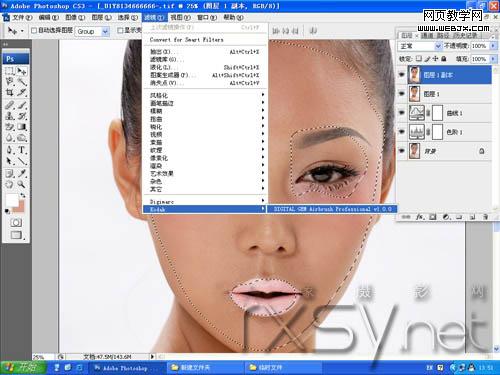Add a layer style with fx button
The image size is (500, 375).
click(x=419, y=217)
